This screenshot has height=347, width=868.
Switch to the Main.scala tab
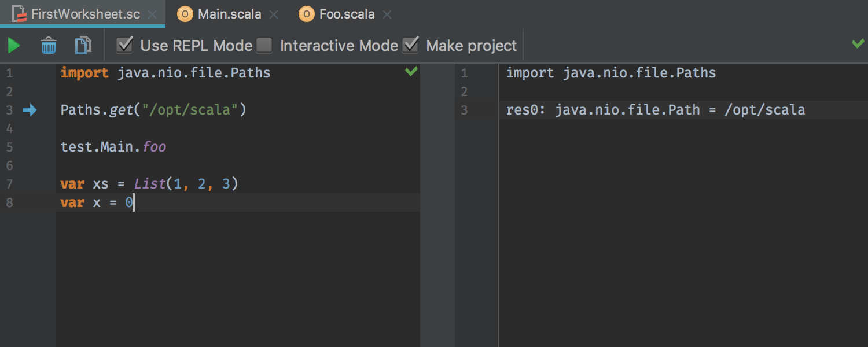(229, 14)
